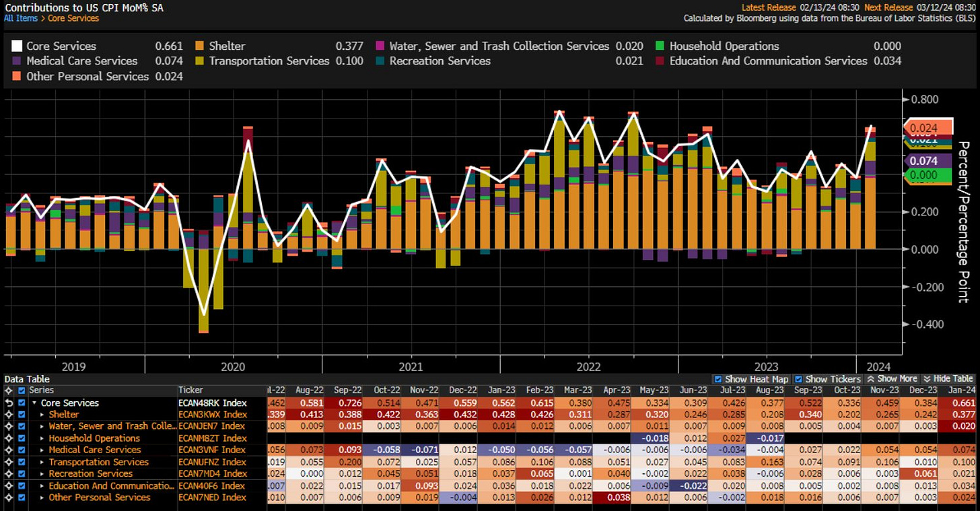
Task: Uncheck the Water, Sewer and Trash series checkbox
Action: coord(22,426)
